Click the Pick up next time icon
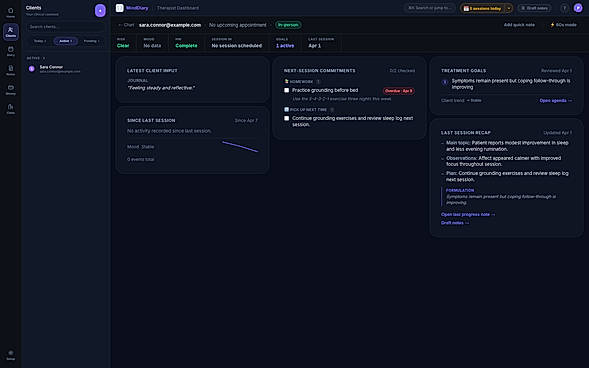 point(286,109)
